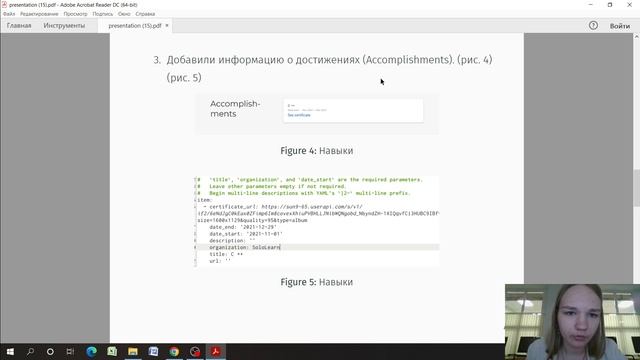Click the Accomplishments heading in Figure 4
Screen dimensions: 640x360
coord(235,109)
